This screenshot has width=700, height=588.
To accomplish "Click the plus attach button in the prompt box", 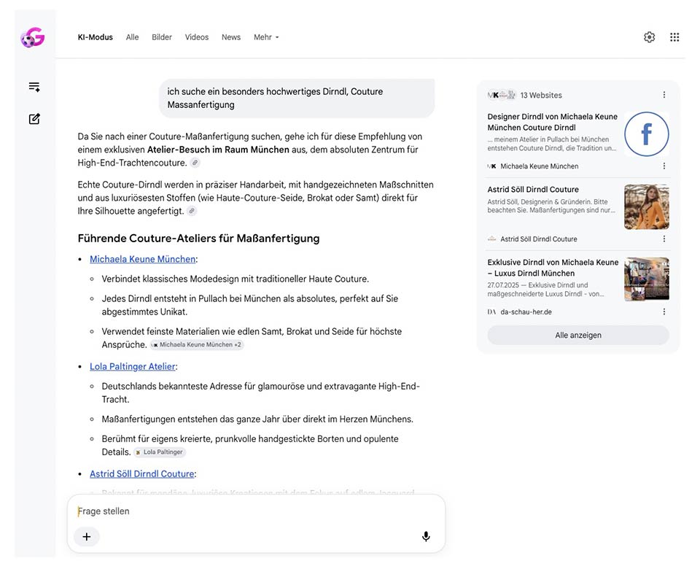I will pyautogui.click(x=87, y=537).
